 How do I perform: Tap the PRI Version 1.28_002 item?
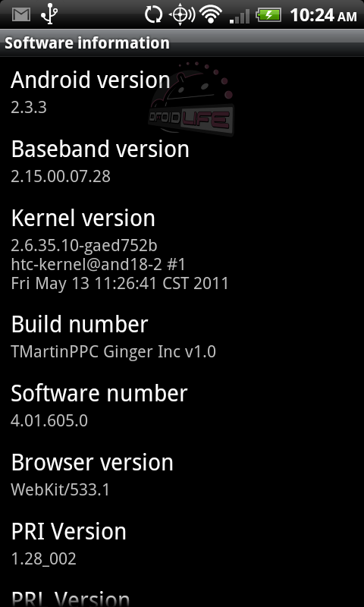coord(182,544)
